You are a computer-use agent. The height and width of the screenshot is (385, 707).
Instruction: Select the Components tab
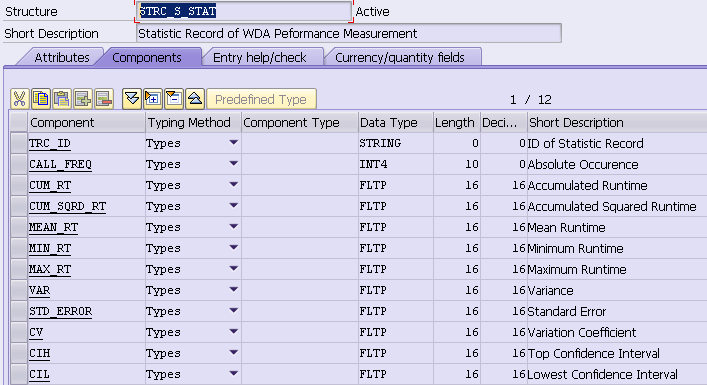[x=147, y=58]
